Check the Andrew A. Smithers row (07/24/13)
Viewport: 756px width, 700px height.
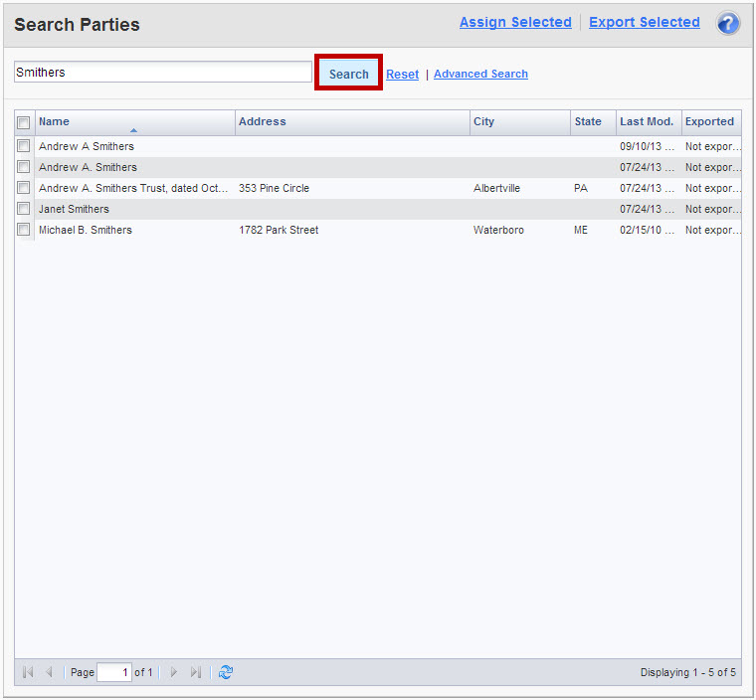[x=23, y=167]
